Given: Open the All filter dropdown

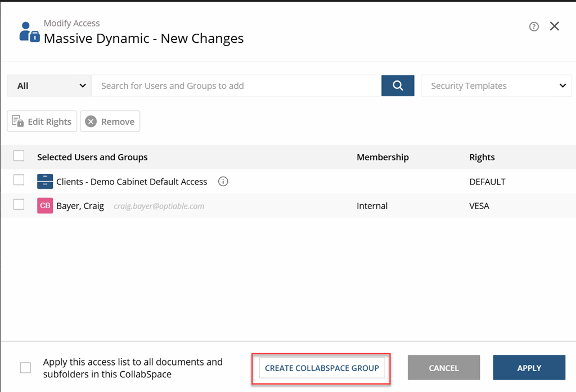Looking at the screenshot, I should pos(49,85).
